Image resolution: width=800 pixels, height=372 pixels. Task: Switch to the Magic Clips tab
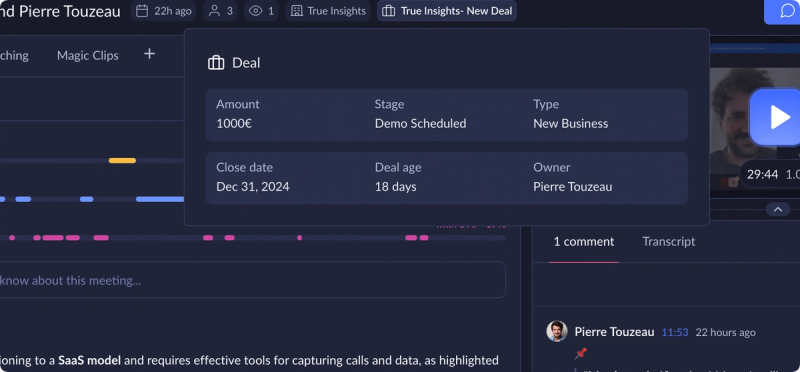click(x=88, y=55)
